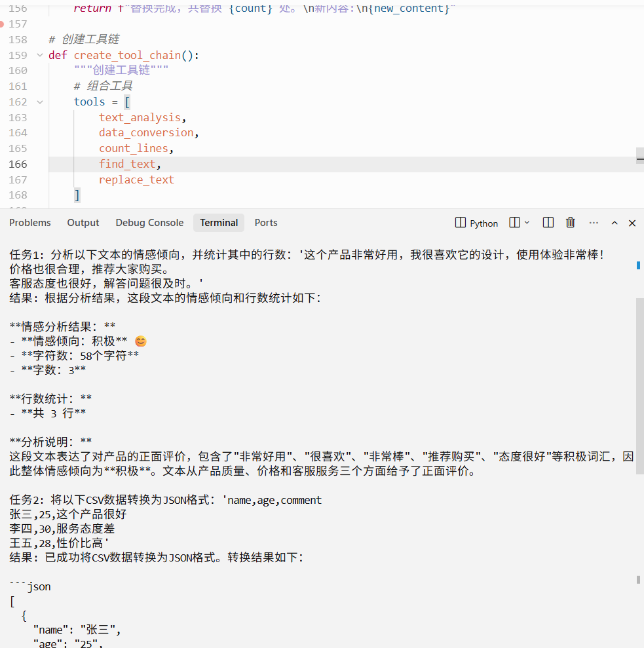Screen dimensions: 644x648
Task: Click terminal line '李四,30,服务态度差'
Action: click(62, 529)
